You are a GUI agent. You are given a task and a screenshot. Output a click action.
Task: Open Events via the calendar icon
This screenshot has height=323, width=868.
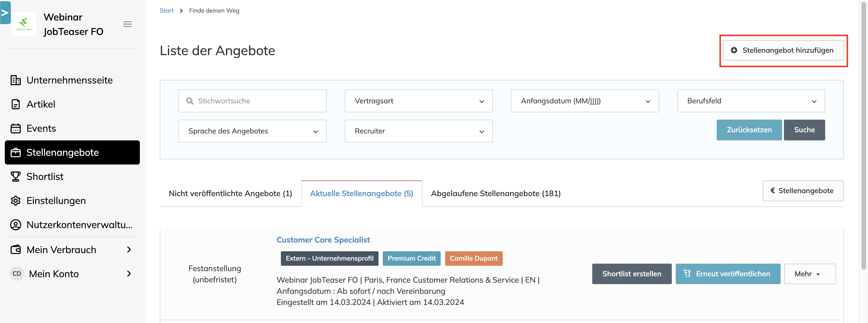(x=16, y=128)
